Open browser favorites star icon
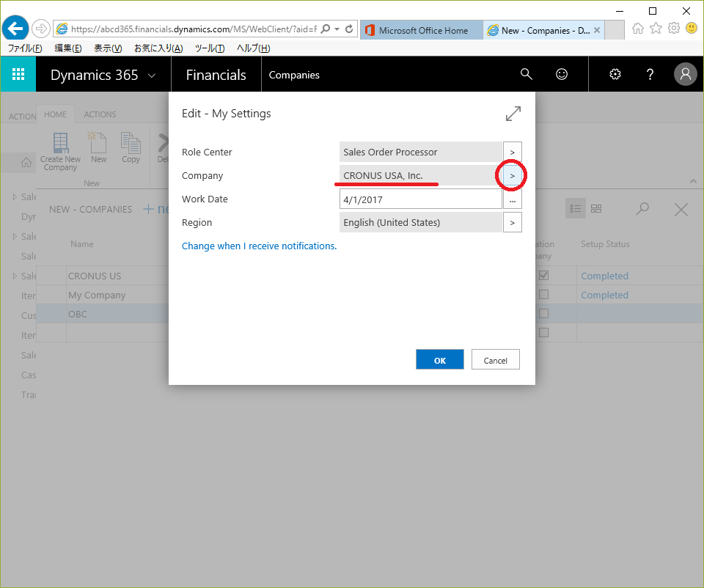 (x=656, y=29)
